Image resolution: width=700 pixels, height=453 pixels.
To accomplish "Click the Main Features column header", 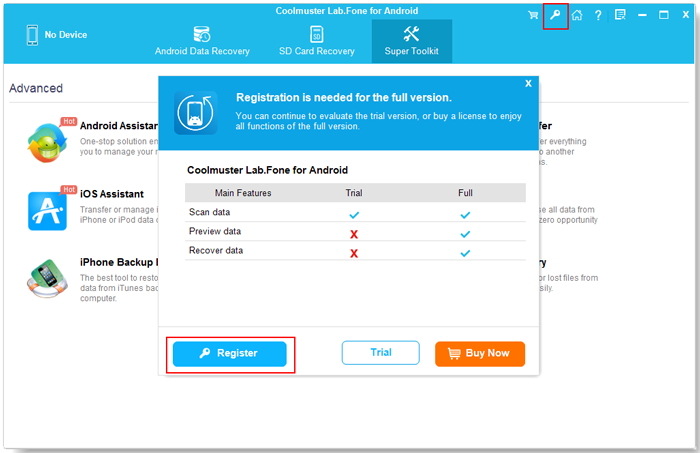I will coord(243,193).
